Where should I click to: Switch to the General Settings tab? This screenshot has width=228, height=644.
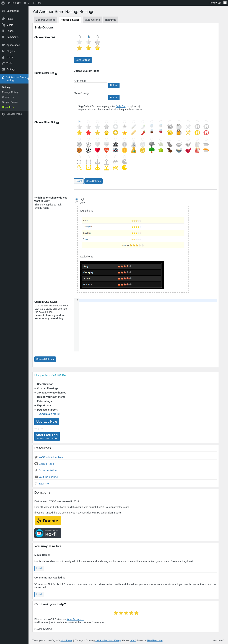(45, 20)
